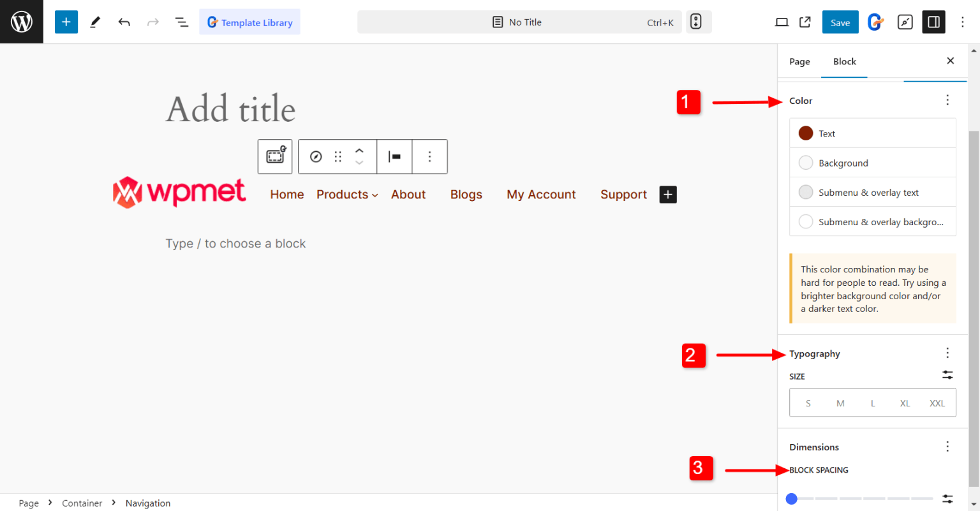Open the Document Overview list icon

point(182,22)
